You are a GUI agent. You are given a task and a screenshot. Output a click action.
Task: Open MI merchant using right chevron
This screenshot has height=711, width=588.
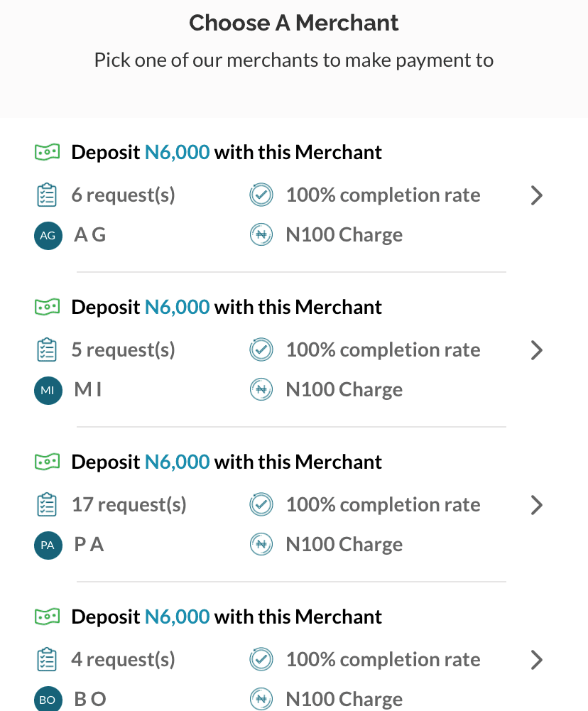tap(537, 350)
